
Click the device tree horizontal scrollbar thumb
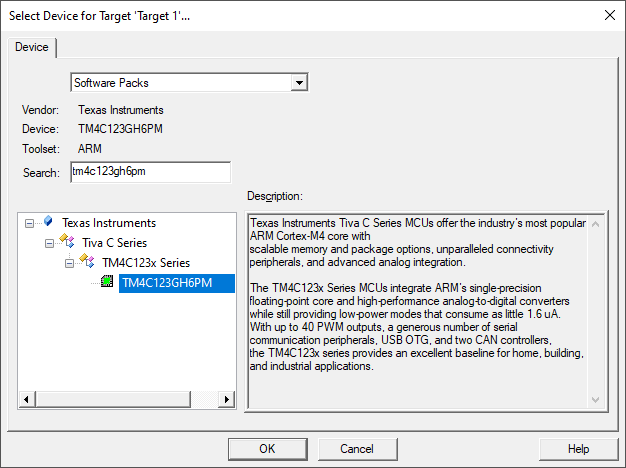tap(113, 399)
